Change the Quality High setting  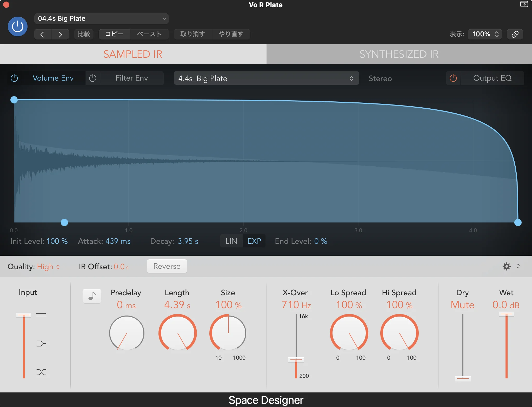pos(48,267)
